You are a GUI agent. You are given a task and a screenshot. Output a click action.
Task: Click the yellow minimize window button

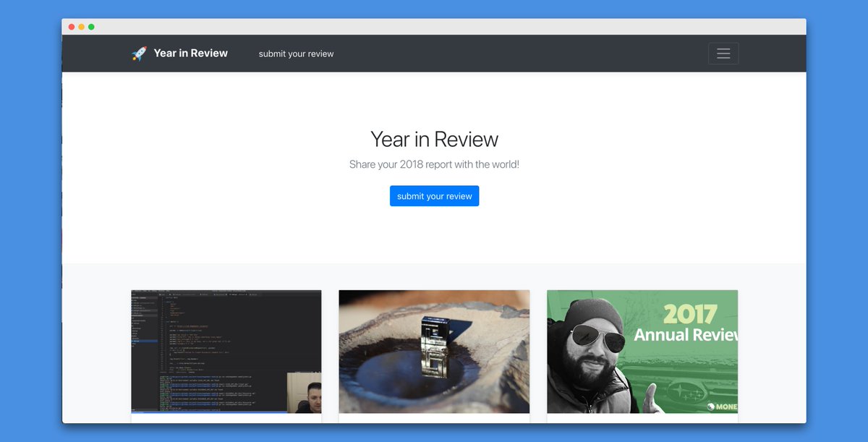[82, 27]
